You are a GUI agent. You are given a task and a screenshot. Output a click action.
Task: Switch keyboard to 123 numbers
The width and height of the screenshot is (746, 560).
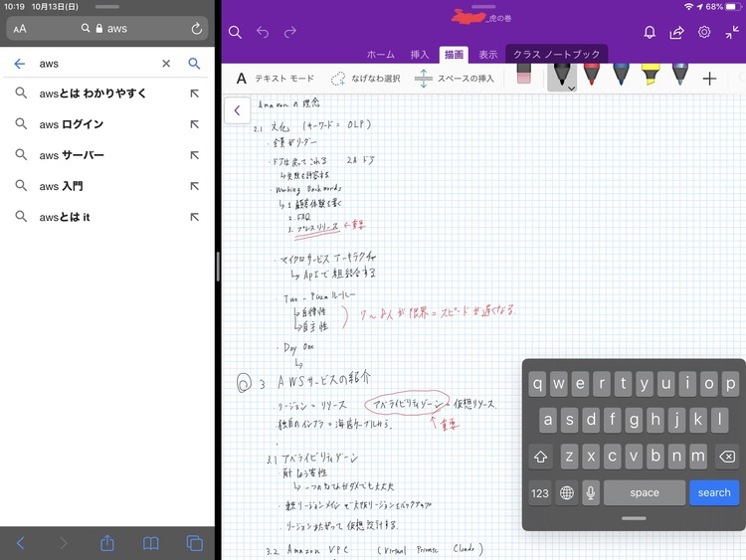pos(540,493)
